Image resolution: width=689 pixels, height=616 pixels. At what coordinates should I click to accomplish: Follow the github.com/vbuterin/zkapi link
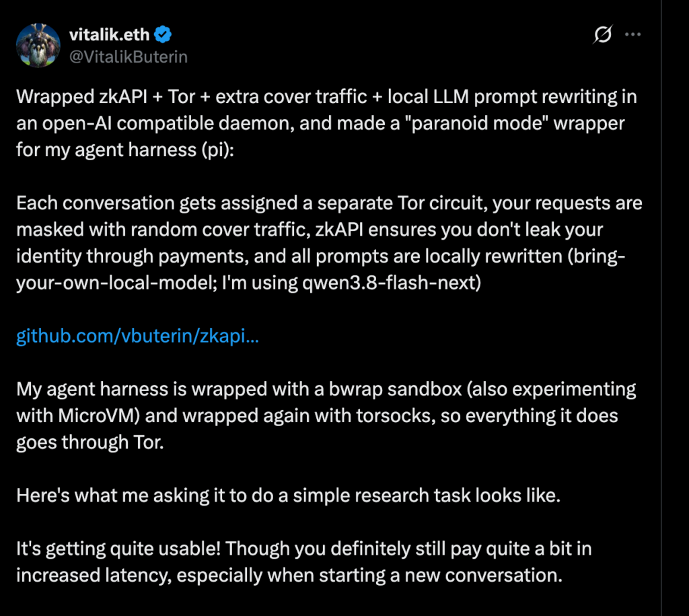tap(137, 336)
